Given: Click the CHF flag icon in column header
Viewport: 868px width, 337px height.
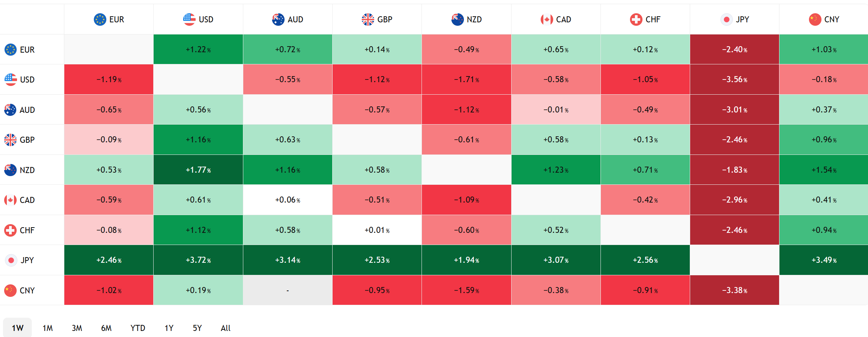Looking at the screenshot, I should click(x=636, y=19).
